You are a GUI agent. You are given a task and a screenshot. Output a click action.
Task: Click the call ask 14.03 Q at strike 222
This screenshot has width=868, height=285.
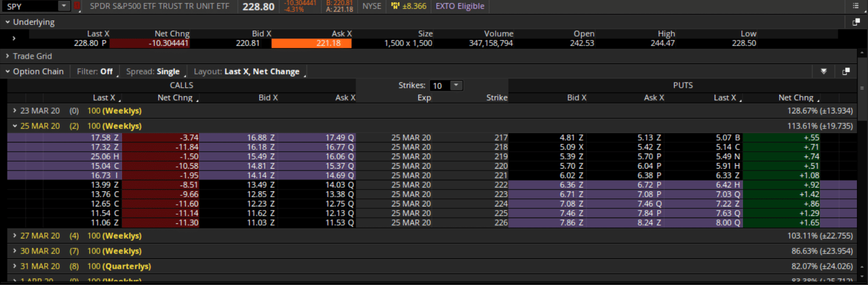pos(340,185)
